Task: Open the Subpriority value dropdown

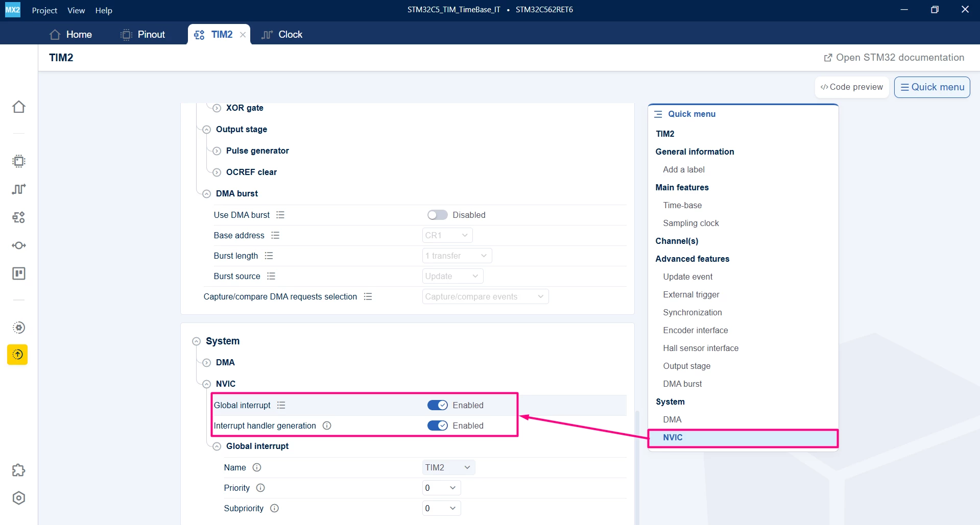Action: tap(441, 508)
